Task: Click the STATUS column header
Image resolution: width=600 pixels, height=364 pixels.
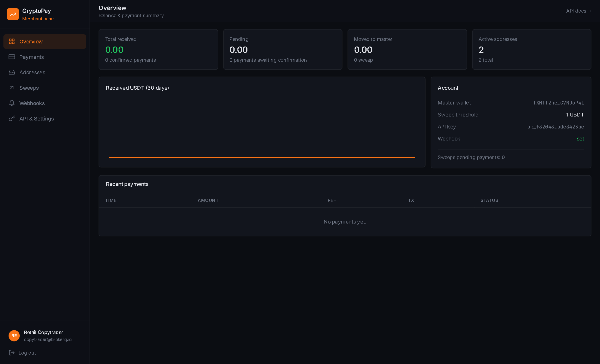Action: [489, 200]
